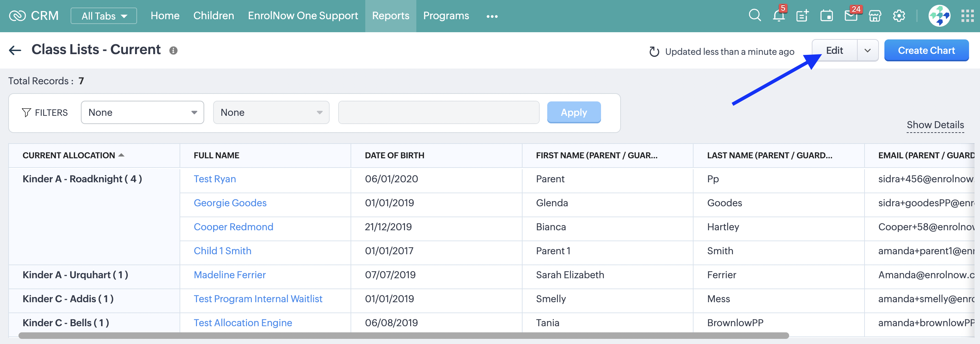Open EnrolNow One Support tab

[x=303, y=16]
